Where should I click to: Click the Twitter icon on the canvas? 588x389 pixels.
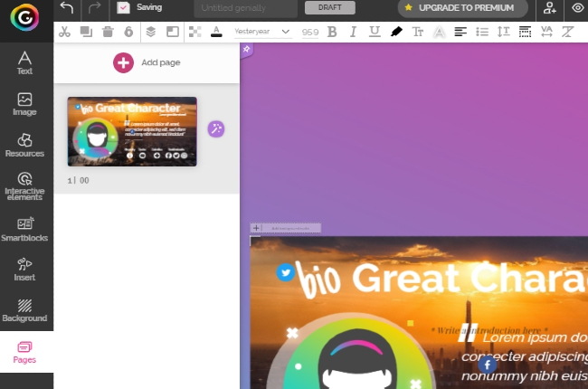(x=285, y=272)
